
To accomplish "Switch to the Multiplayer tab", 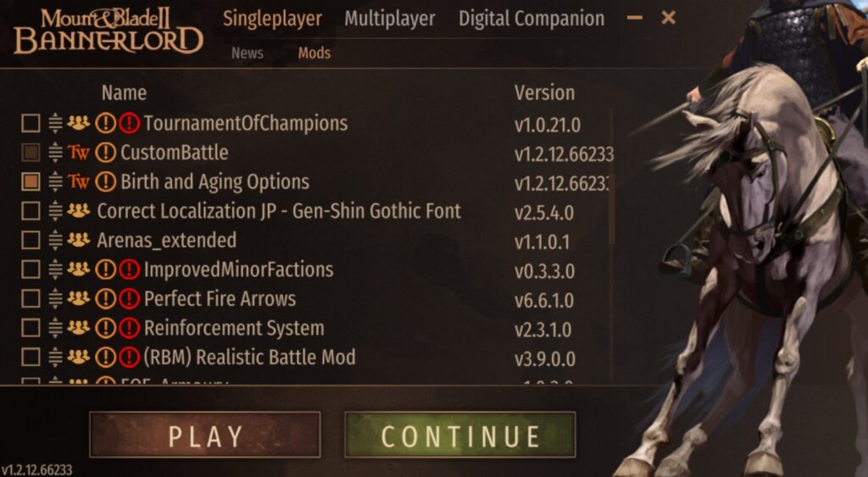I will [390, 19].
